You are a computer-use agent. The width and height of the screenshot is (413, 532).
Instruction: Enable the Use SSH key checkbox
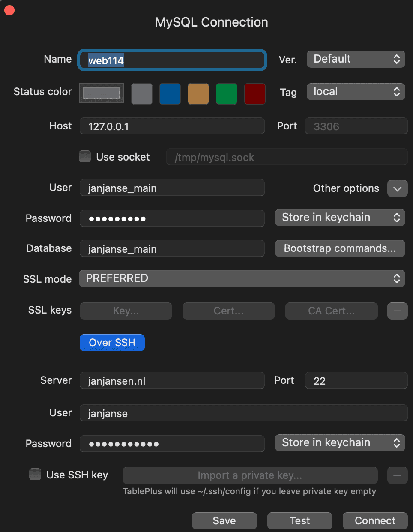coord(35,474)
